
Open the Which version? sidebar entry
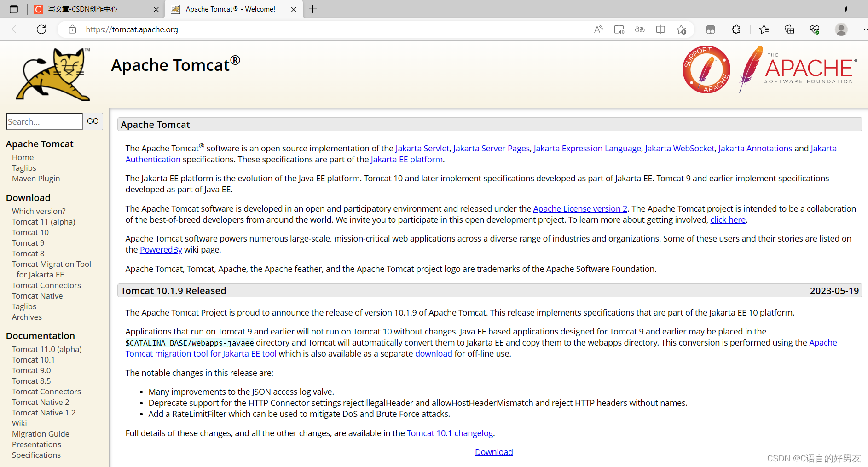(x=39, y=211)
